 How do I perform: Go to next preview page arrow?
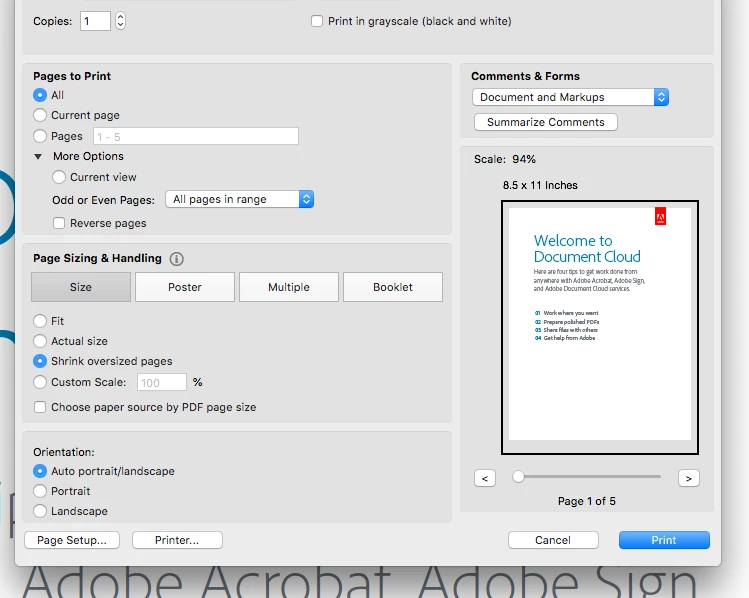tap(689, 478)
